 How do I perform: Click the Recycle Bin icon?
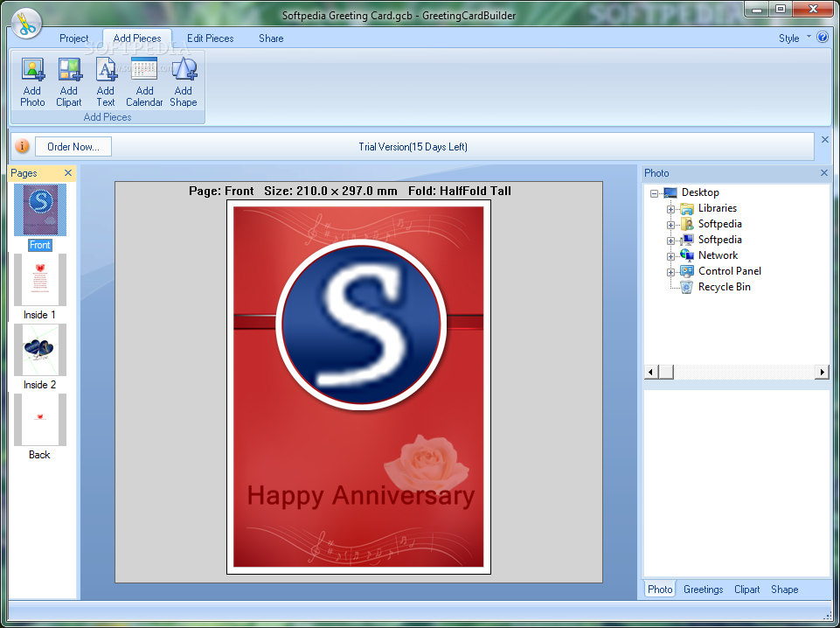coord(687,287)
